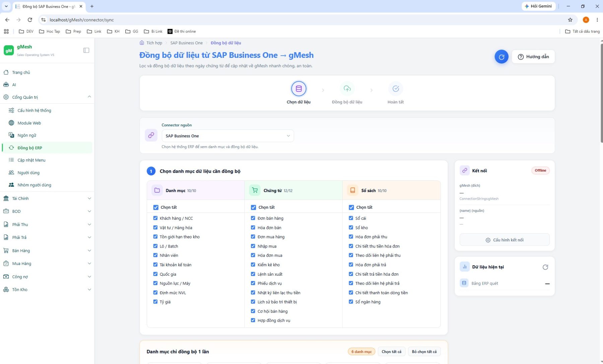
Task: Expand the Tài Chính menu
Action: (x=47, y=198)
